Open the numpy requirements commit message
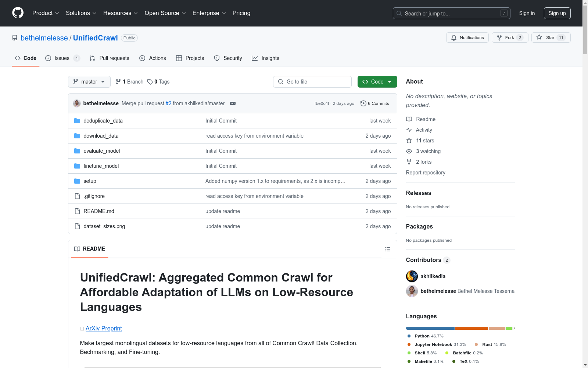This screenshot has height=368, width=588. pyautogui.click(x=275, y=181)
